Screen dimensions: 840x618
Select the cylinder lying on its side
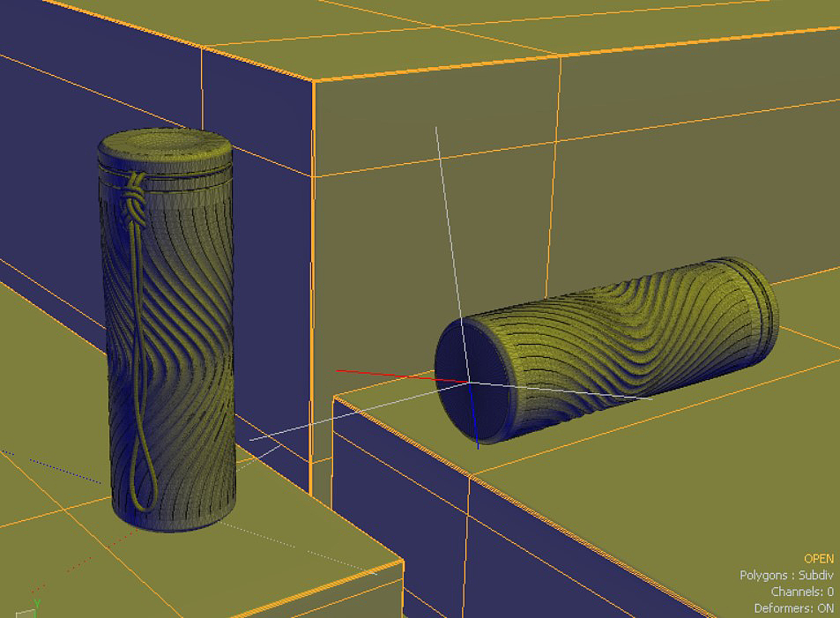click(x=606, y=351)
